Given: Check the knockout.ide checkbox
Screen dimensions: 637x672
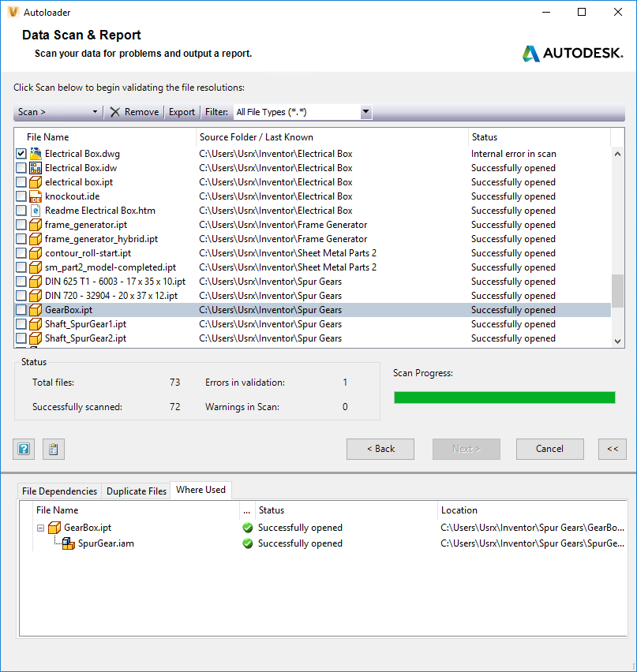Looking at the screenshot, I should 21,196.
